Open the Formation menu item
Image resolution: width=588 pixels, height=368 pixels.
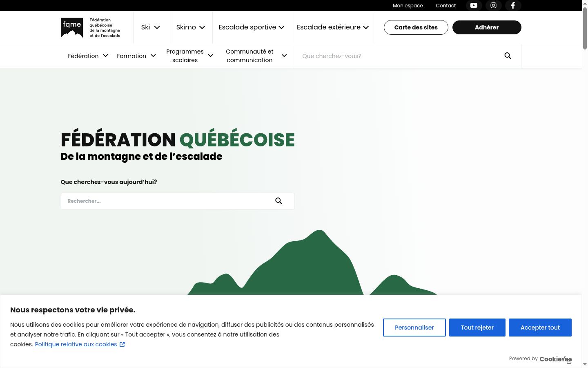point(131,56)
